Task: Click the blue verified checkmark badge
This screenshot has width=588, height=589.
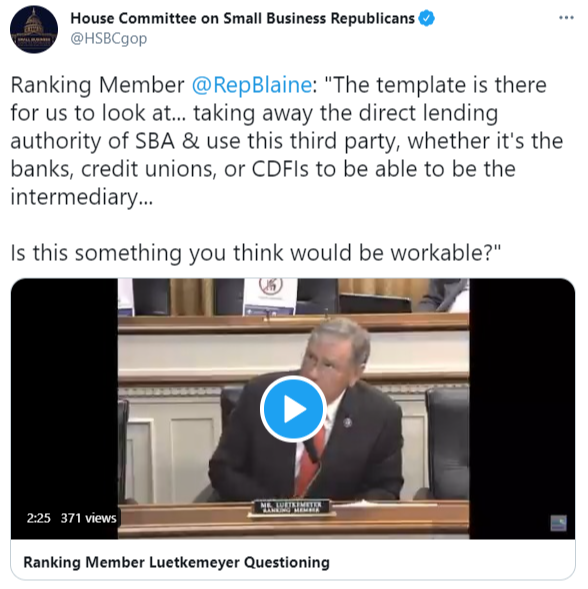Action: (426, 18)
